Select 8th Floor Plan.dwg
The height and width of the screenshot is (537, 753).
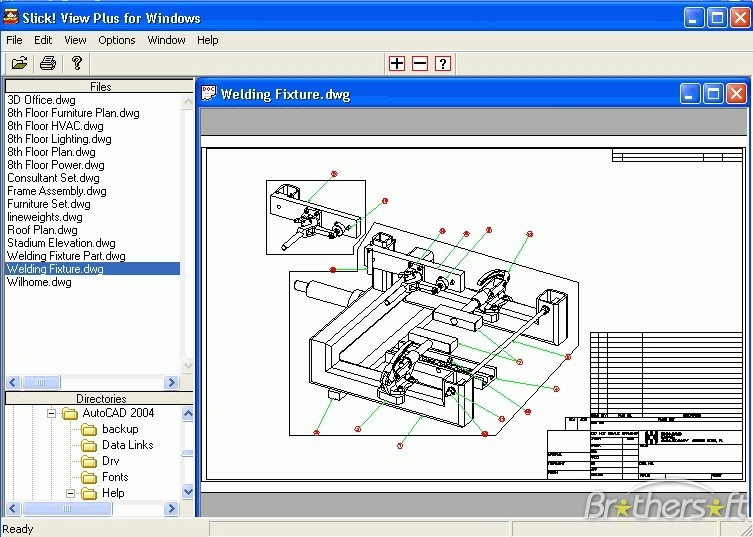pos(51,152)
